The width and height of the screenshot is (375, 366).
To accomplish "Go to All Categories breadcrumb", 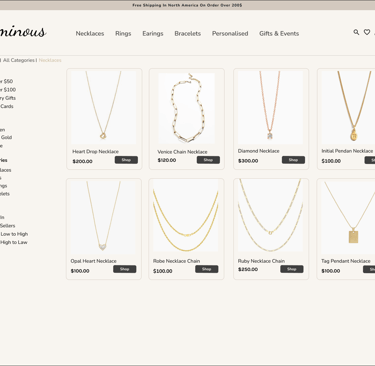I will [x=19, y=60].
